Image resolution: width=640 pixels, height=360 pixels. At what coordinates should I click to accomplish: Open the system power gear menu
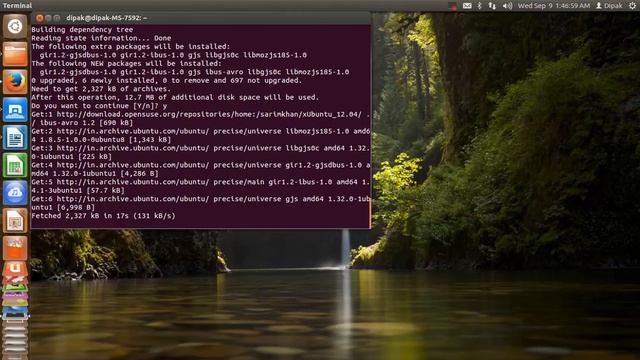632,6
